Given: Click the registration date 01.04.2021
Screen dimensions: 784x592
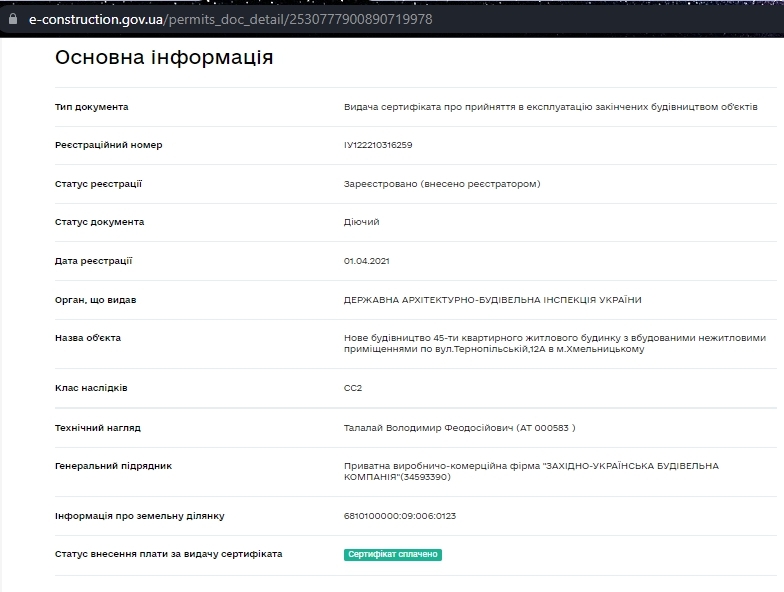Looking at the screenshot, I should click(x=366, y=261).
